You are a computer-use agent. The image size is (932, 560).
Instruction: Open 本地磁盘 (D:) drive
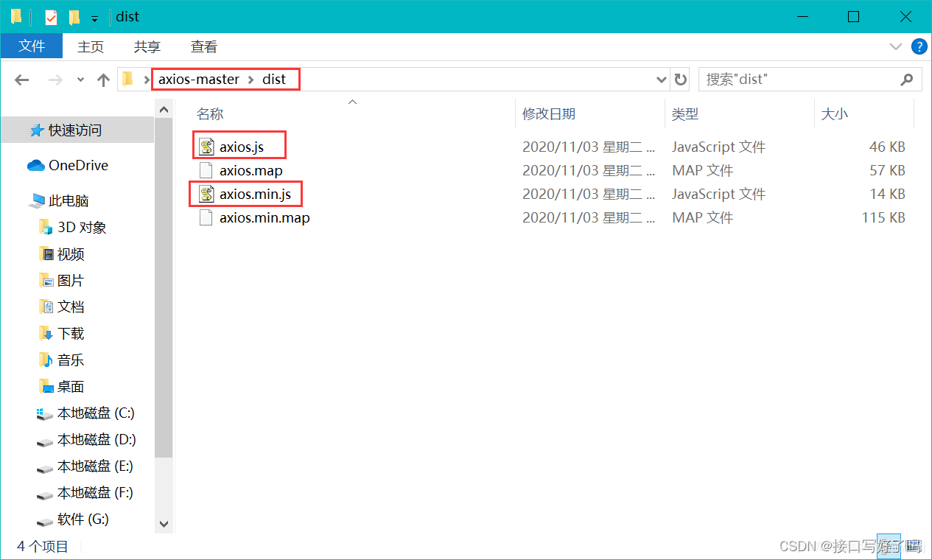(97, 439)
